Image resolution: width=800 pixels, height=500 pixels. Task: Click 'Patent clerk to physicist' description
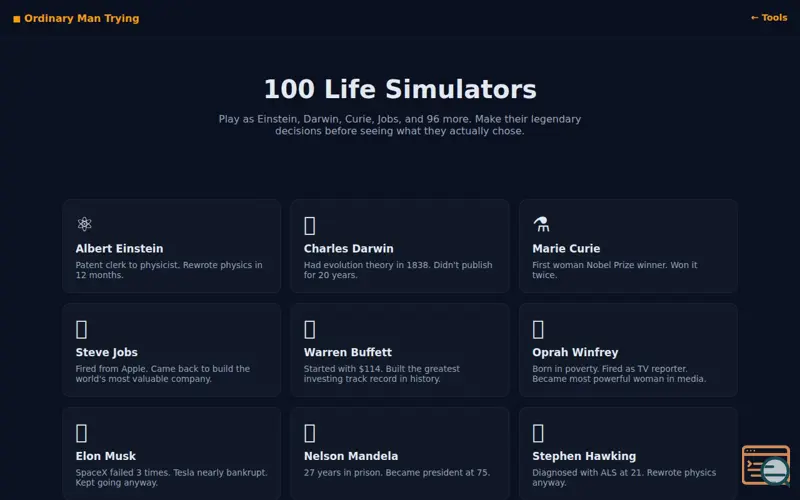169,270
